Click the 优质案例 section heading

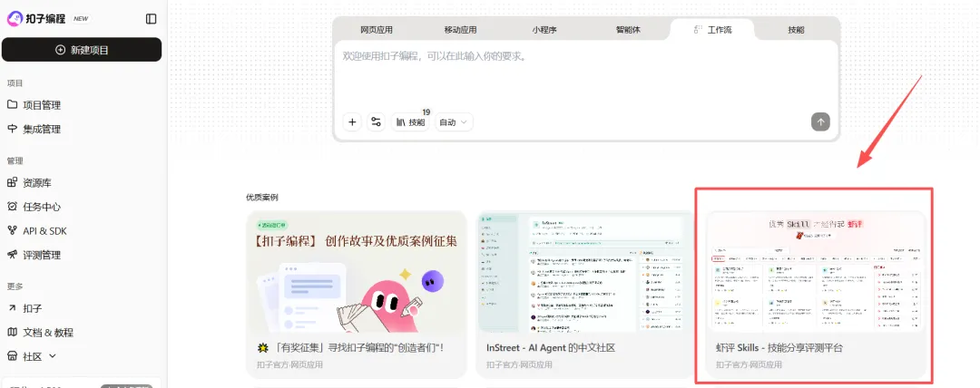[x=262, y=198]
